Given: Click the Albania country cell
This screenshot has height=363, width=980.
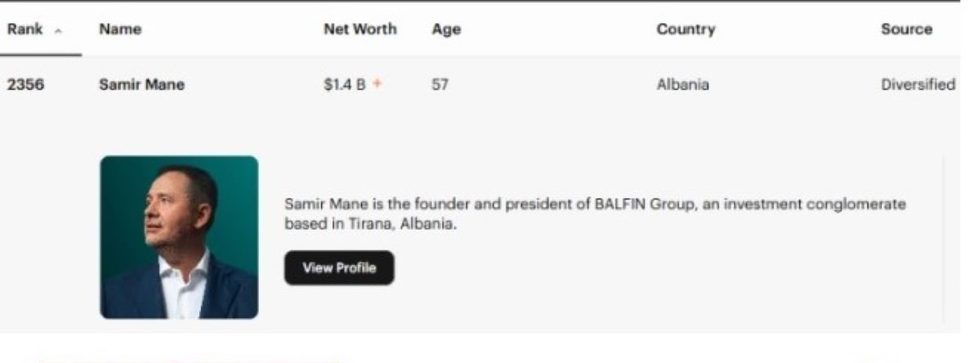Looking at the screenshot, I should [683, 84].
